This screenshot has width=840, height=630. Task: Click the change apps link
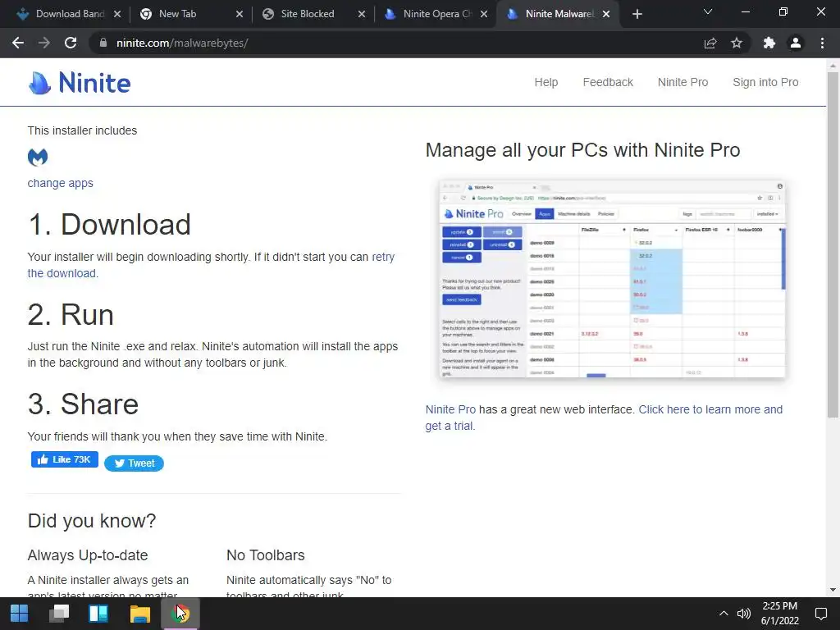[x=60, y=183]
